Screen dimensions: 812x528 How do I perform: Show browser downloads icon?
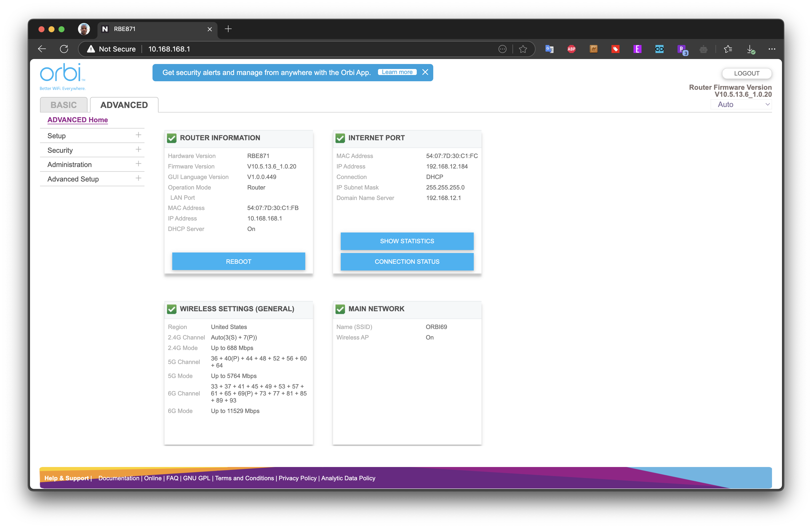pos(750,49)
